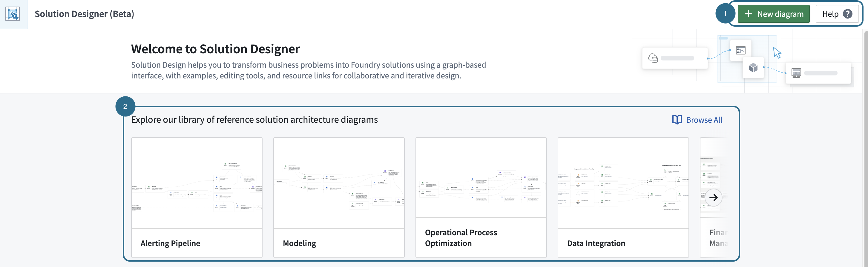This screenshot has height=267, width=868.
Task: Open Operational Process Optimization diagram preview
Action: point(481,178)
